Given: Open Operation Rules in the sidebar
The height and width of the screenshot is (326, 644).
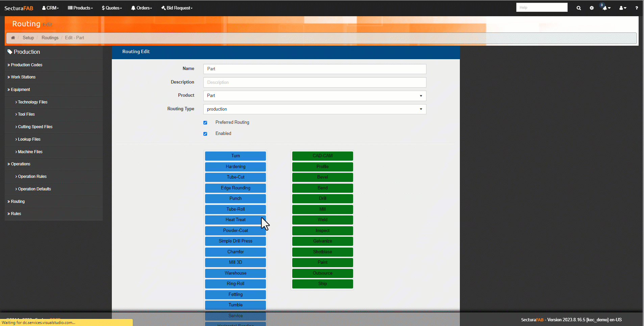Looking at the screenshot, I should coord(32,177).
